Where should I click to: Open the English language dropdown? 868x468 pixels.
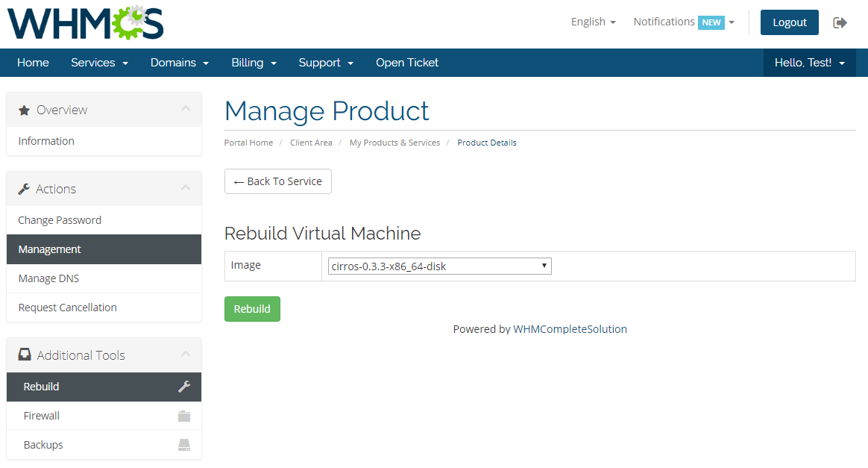click(593, 22)
